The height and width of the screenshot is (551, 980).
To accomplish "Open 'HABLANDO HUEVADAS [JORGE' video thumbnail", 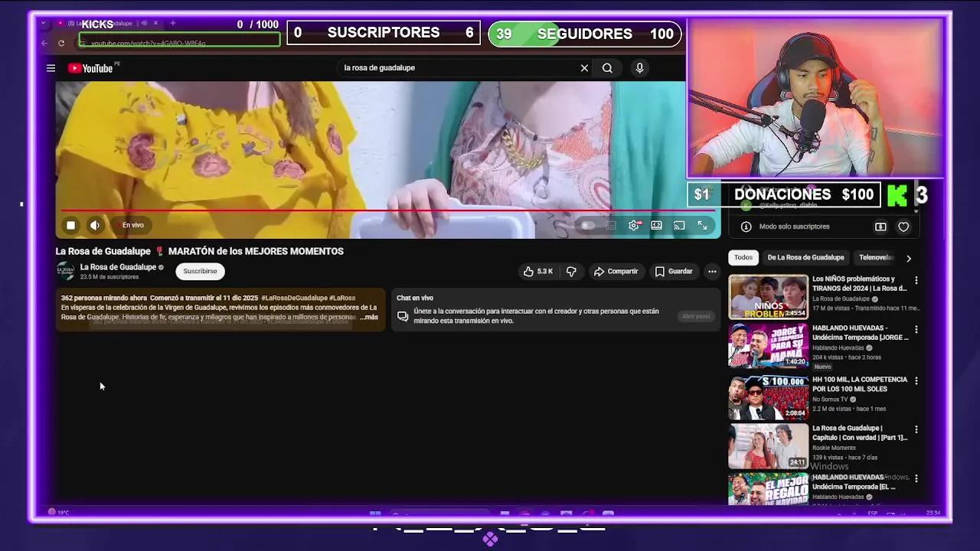I will (768, 346).
